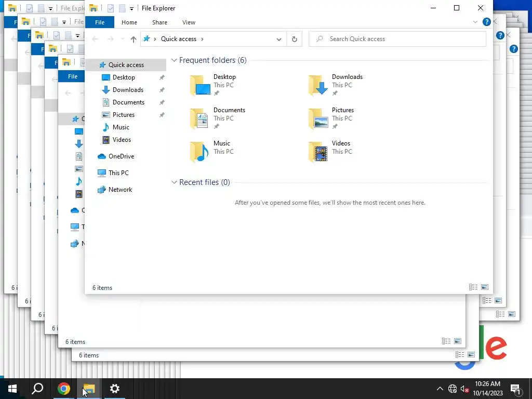Switch to the Home ribbon tab
Image resolution: width=532 pixels, height=399 pixels.
click(x=129, y=22)
